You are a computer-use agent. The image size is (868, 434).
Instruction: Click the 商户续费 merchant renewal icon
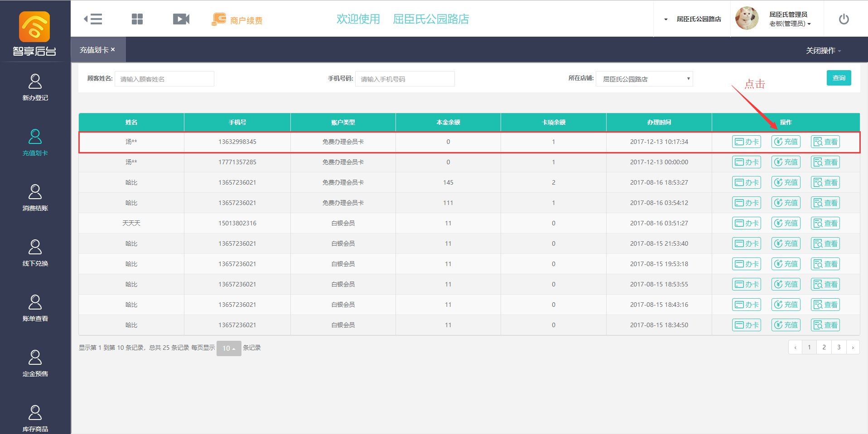(x=237, y=19)
